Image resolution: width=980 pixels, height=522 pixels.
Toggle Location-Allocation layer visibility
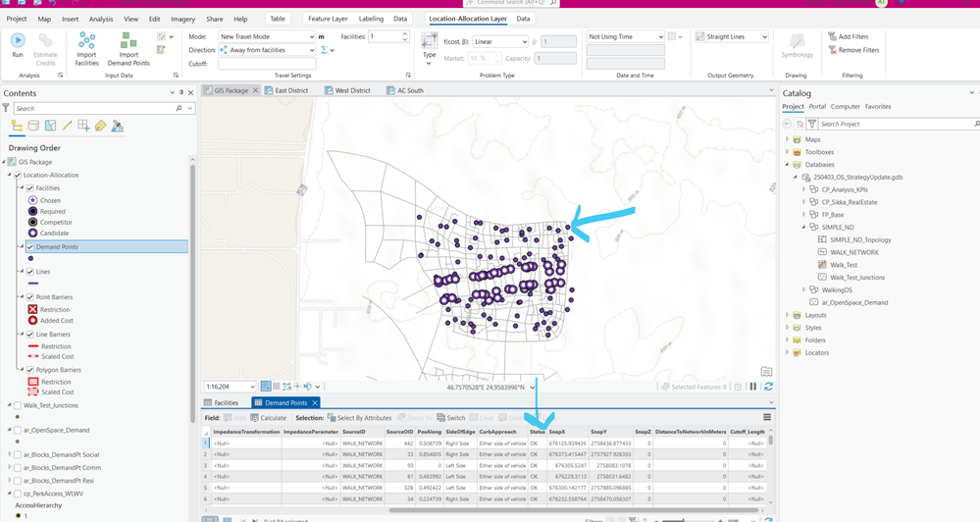18,175
